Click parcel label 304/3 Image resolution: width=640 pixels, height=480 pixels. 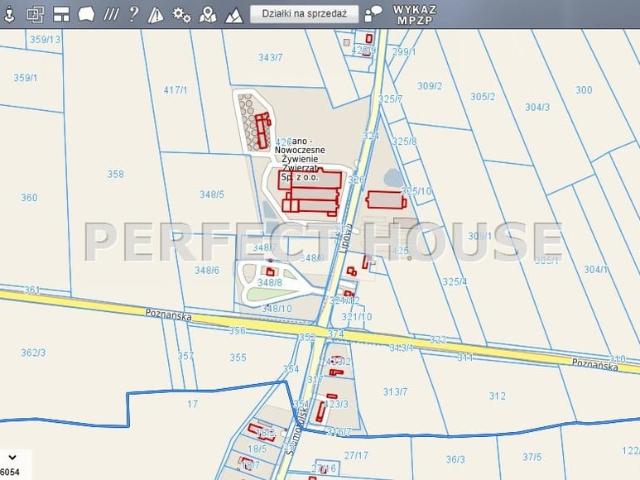[x=537, y=107]
